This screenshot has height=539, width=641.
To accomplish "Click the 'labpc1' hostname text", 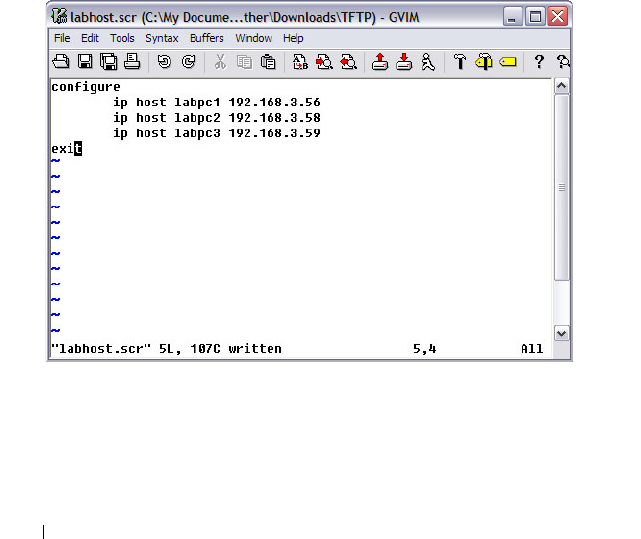I will [x=197, y=103].
